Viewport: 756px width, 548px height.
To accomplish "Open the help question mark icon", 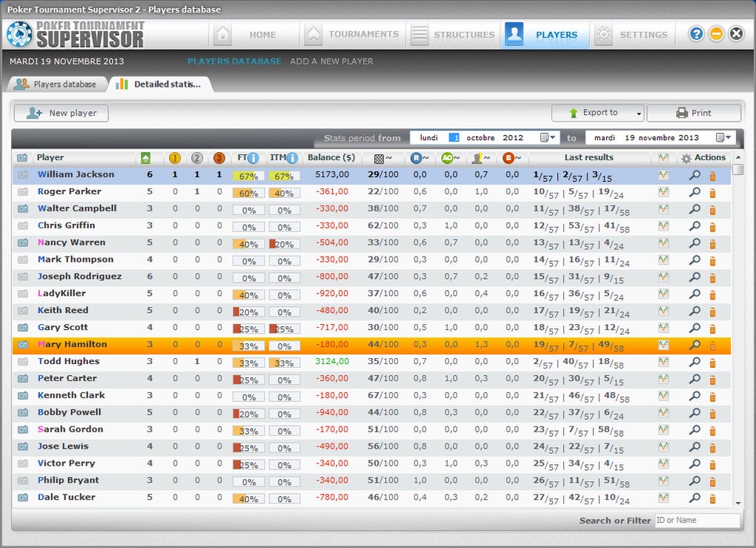I will coord(696,34).
